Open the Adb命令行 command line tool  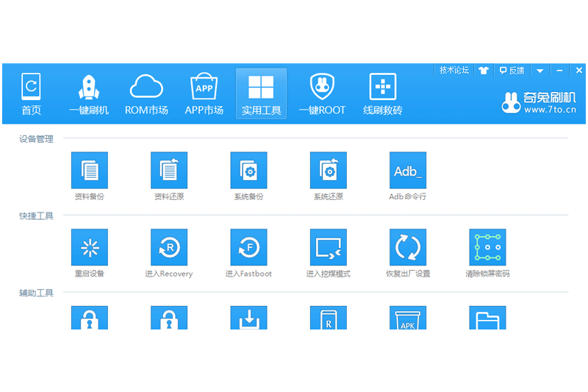[407, 170]
